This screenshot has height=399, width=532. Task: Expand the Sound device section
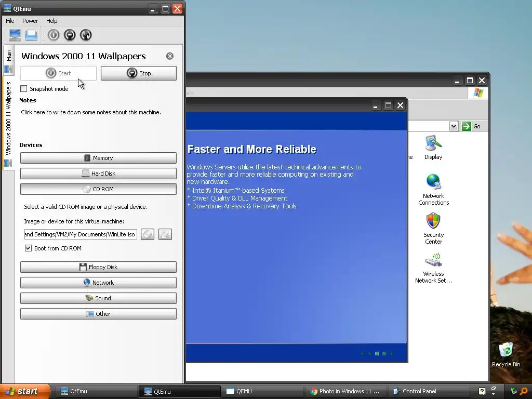pos(98,298)
